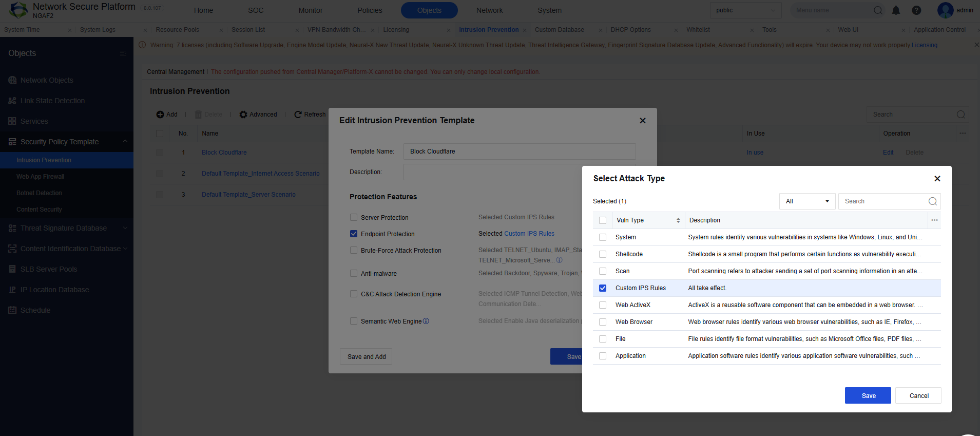Check the Scan vuln type checkbox

[x=603, y=271]
